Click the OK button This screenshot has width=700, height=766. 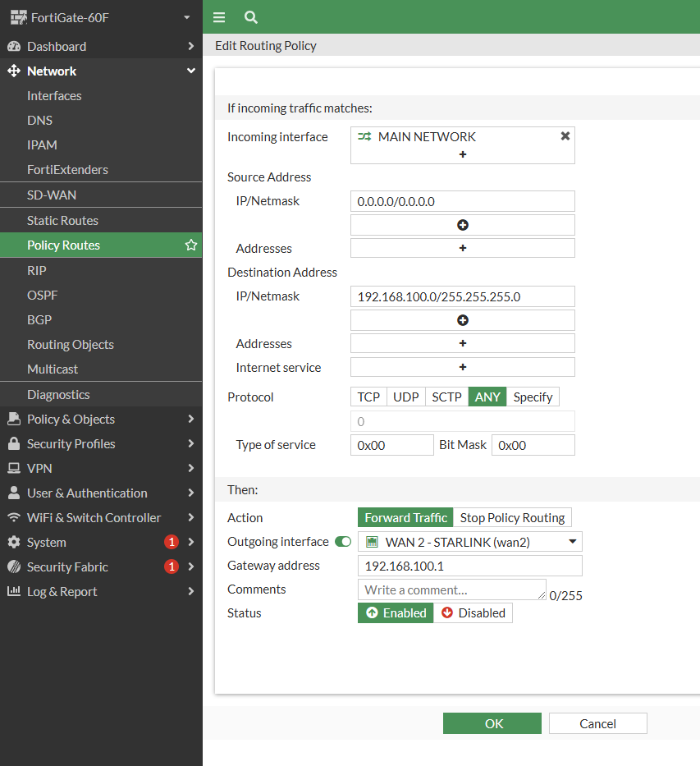[492, 723]
